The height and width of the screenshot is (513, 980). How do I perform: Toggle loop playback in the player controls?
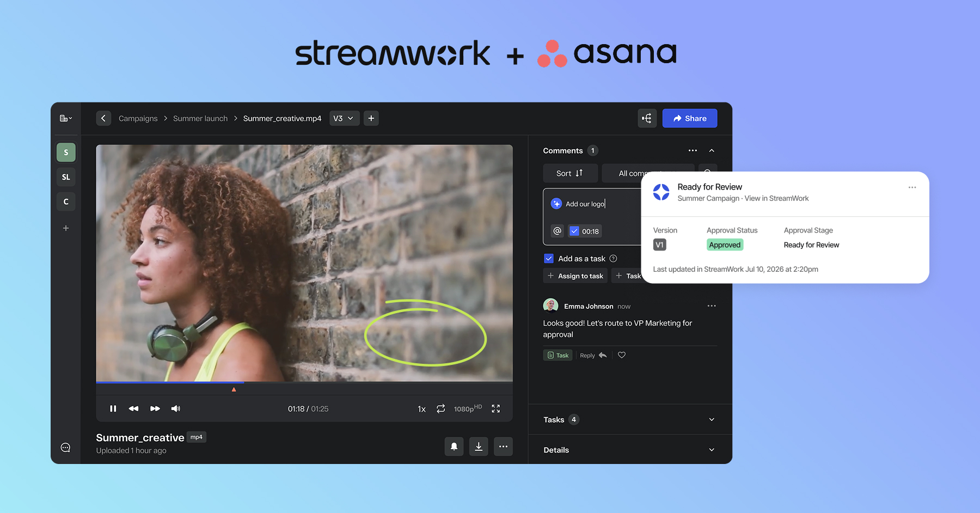click(440, 408)
